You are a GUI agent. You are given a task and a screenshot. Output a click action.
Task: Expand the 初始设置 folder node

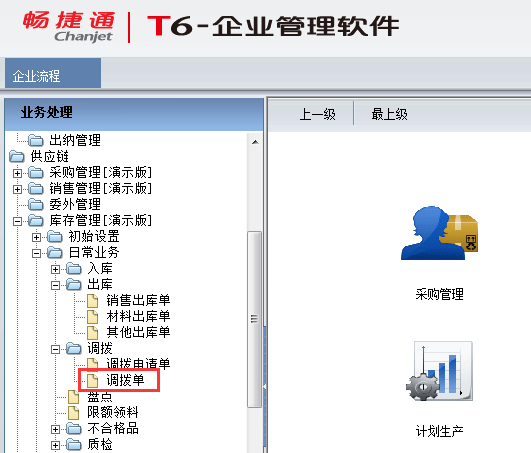[x=36, y=237]
